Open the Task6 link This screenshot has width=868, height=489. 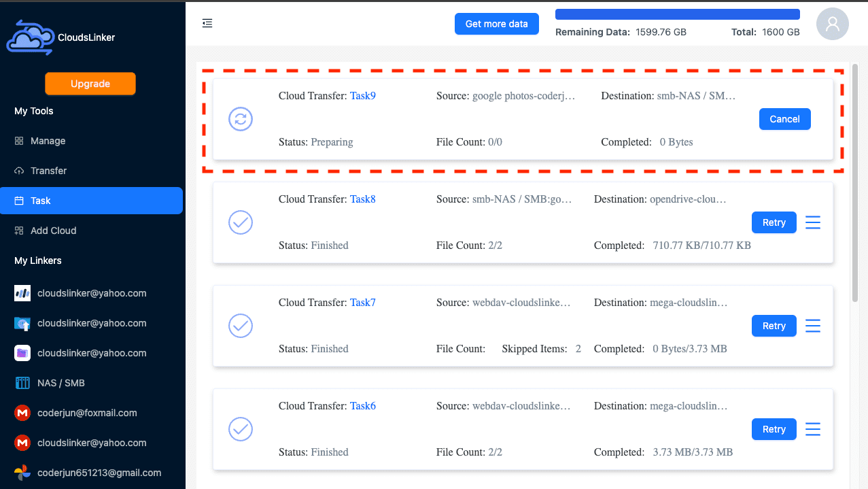click(x=363, y=406)
